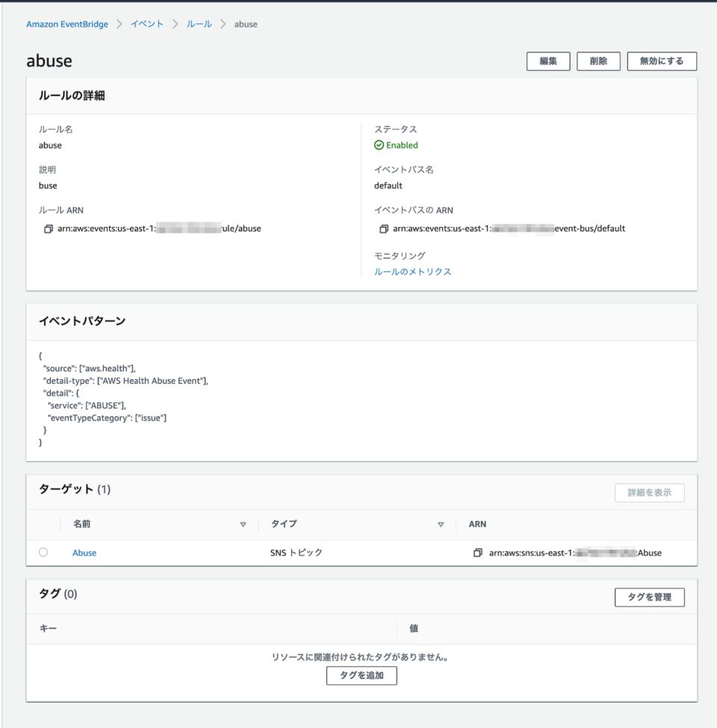Open tag management via タグを管理
Screen dimensions: 717x728
click(649, 597)
